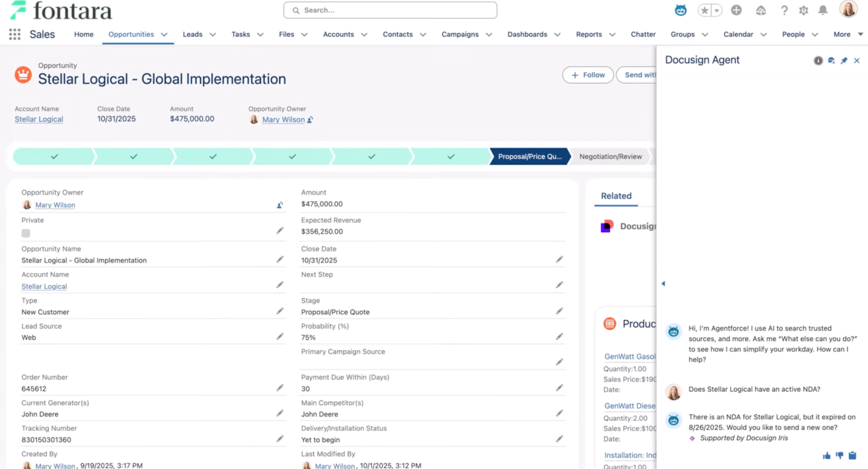Select the Negotiation/Review stage in path
868x469 pixels.
[x=610, y=157]
